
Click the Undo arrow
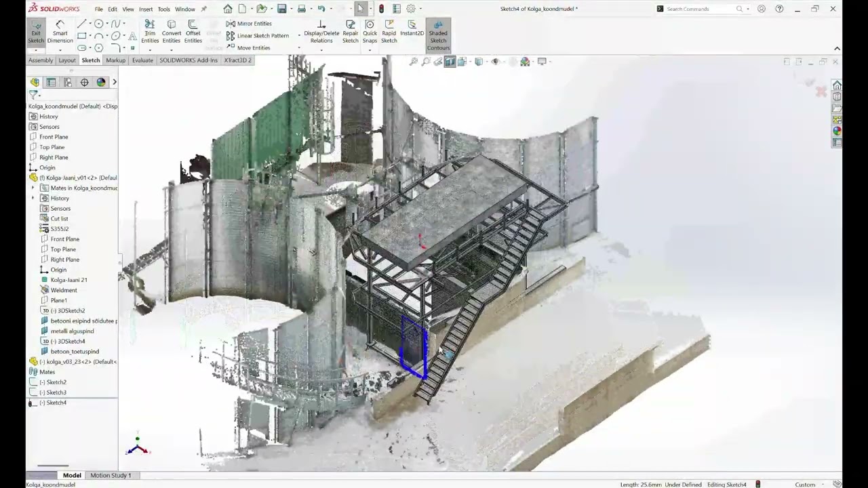tap(321, 9)
